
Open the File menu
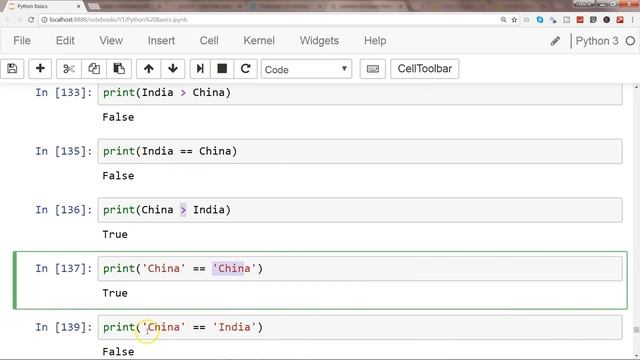[x=22, y=41]
